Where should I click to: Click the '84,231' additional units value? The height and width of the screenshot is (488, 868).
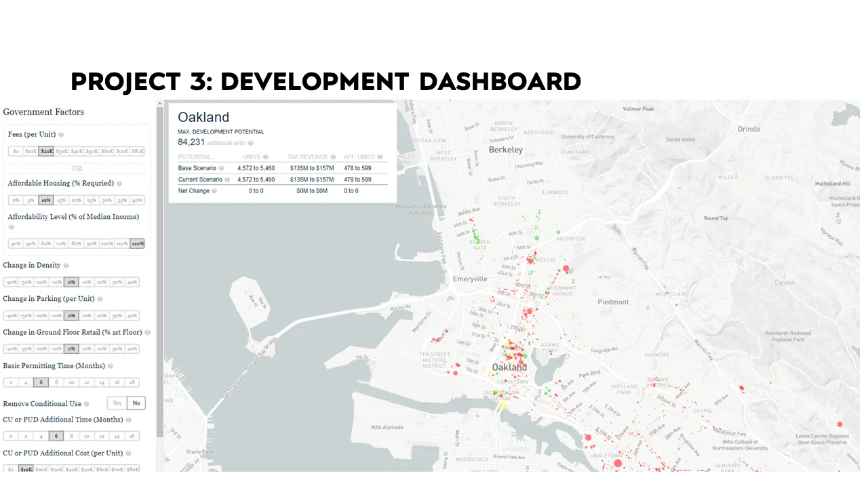[x=191, y=142]
